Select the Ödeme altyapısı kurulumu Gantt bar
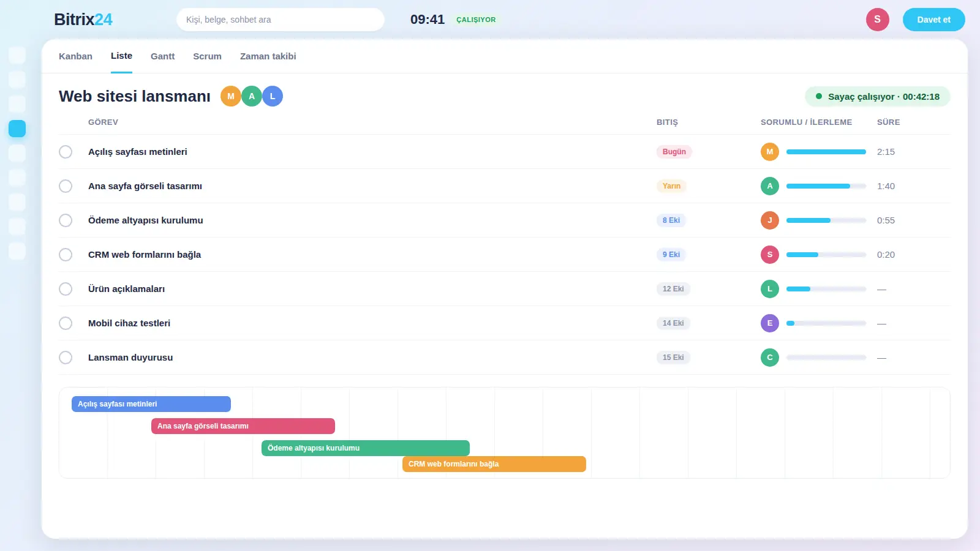 366,448
